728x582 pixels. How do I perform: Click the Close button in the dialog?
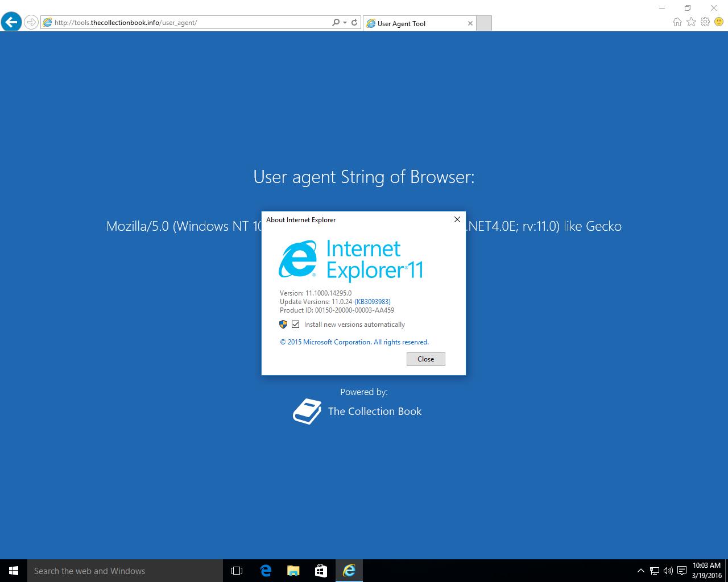[426, 359]
